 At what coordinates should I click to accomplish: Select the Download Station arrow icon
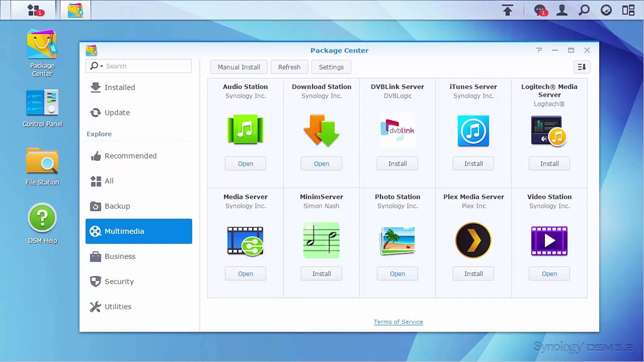[x=321, y=130]
